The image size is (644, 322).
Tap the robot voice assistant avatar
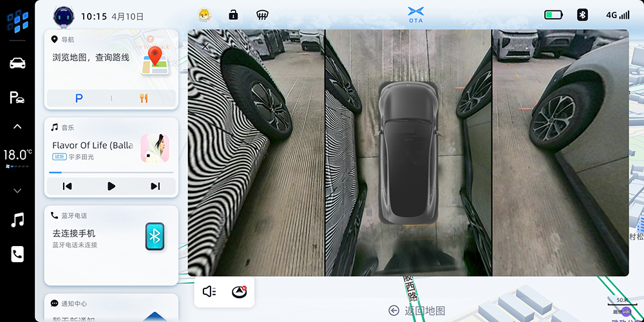[64, 15]
